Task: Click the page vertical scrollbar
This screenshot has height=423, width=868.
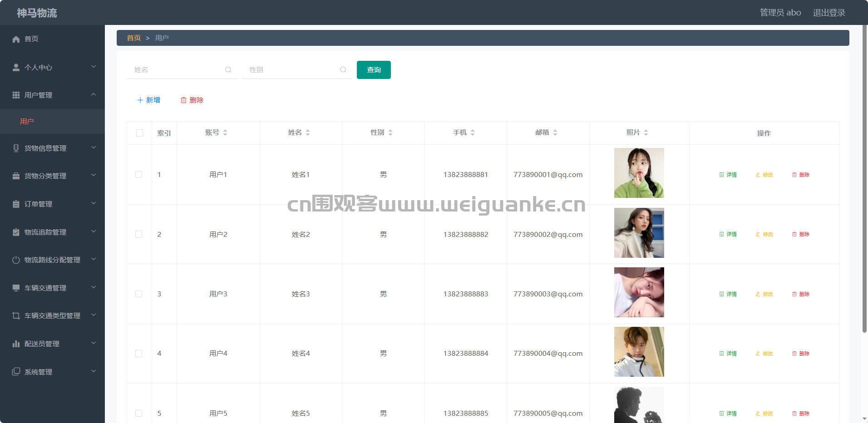Action: 864,182
